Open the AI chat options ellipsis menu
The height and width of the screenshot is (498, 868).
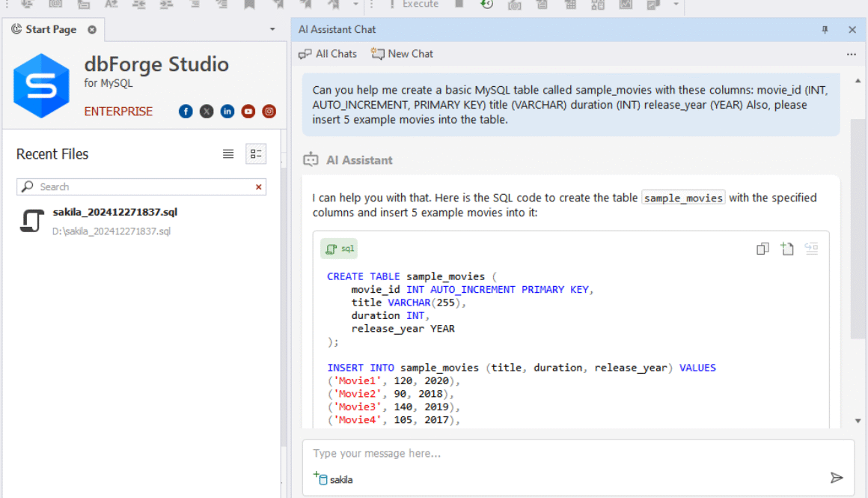coord(852,54)
